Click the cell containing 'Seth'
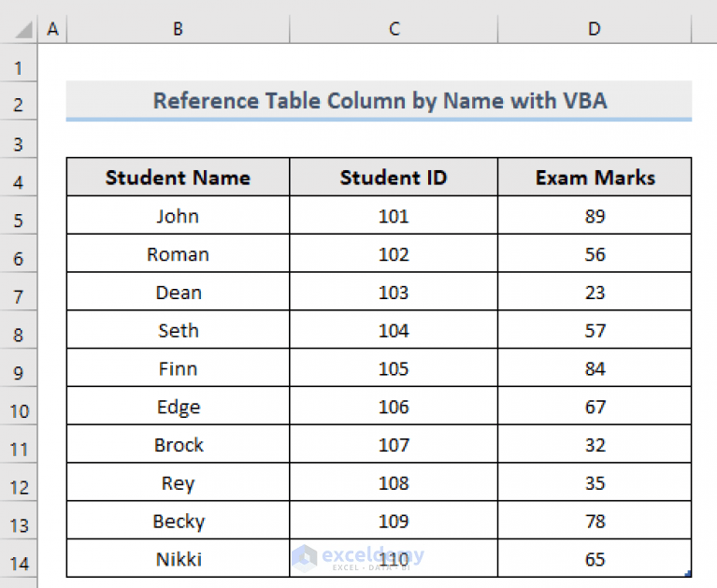This screenshot has height=588, width=717. [178, 330]
